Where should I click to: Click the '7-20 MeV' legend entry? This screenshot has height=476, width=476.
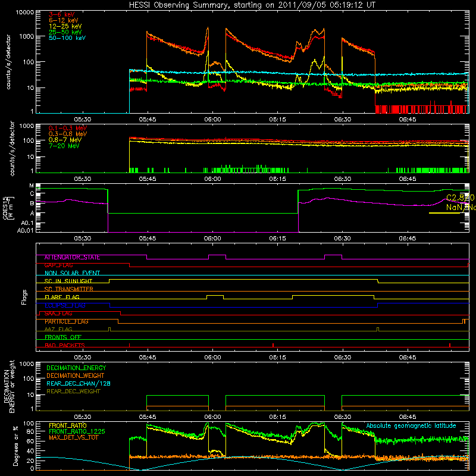pos(64,146)
